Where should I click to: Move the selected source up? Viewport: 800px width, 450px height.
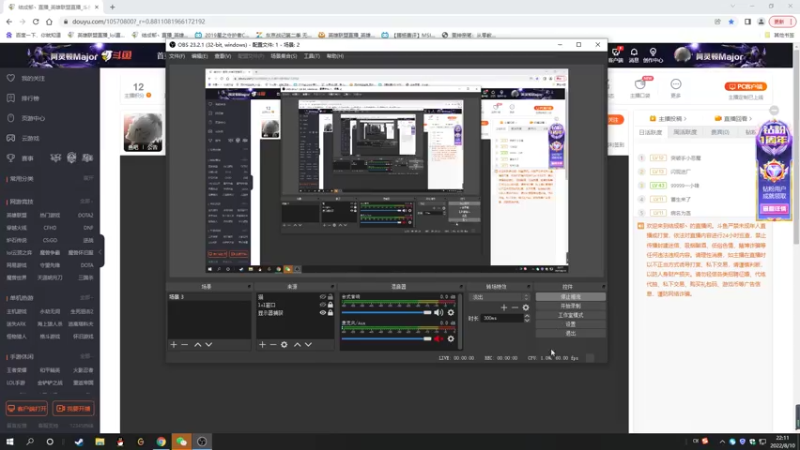tap(297, 345)
